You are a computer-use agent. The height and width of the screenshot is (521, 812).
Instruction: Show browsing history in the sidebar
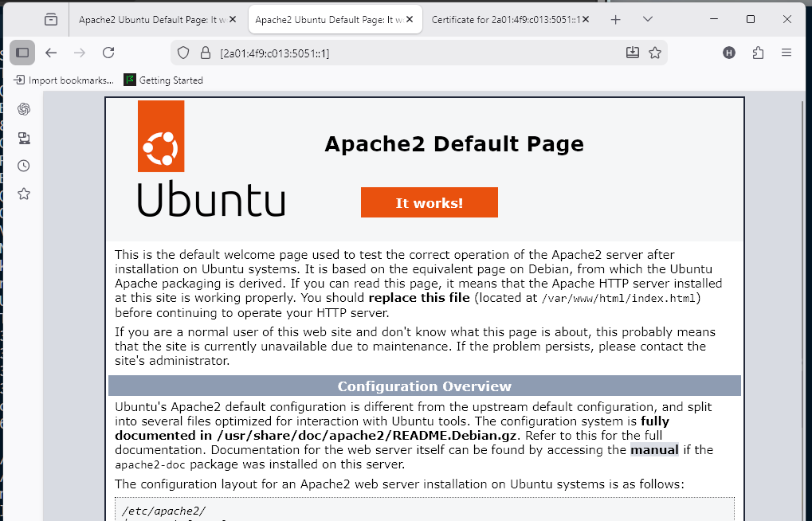pos(24,166)
